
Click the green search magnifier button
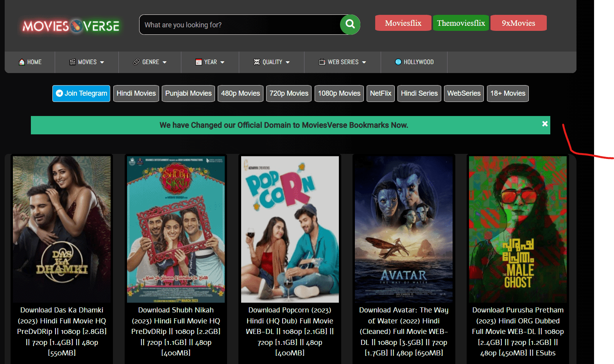(350, 25)
